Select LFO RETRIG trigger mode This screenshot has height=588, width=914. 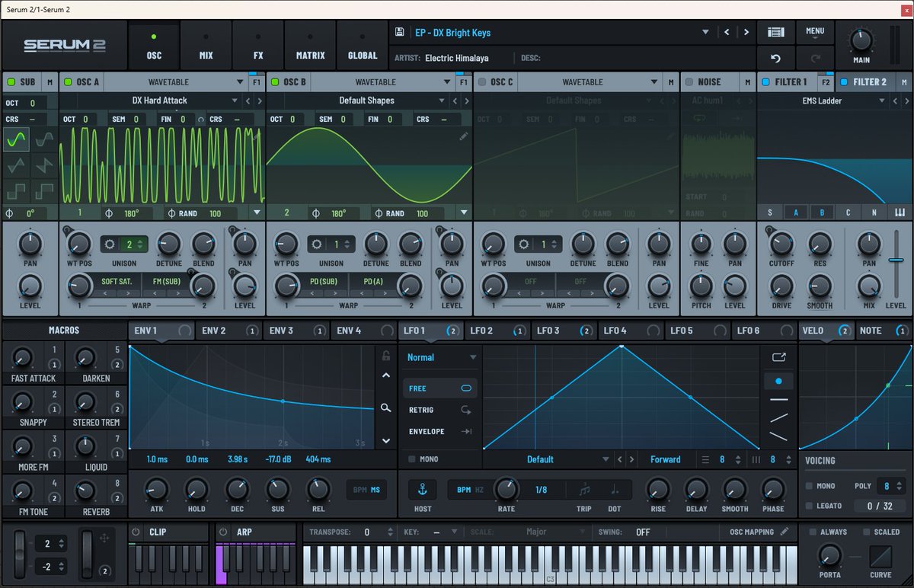[x=440, y=410]
